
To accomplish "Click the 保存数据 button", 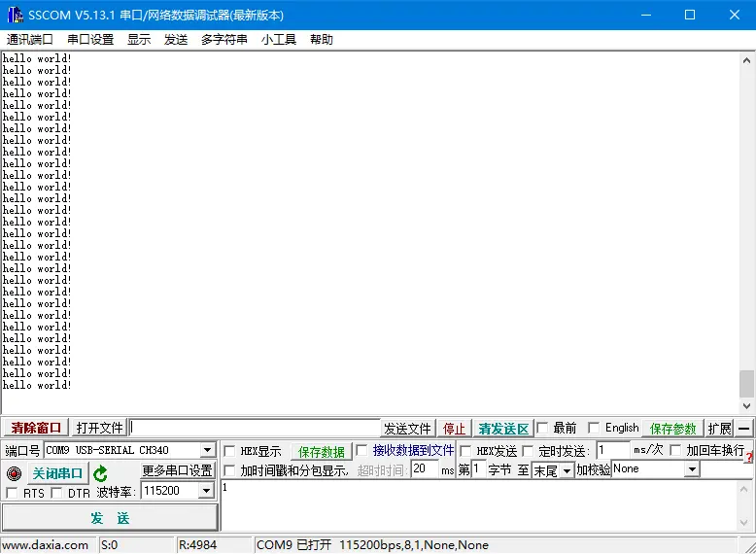I will point(321,451).
